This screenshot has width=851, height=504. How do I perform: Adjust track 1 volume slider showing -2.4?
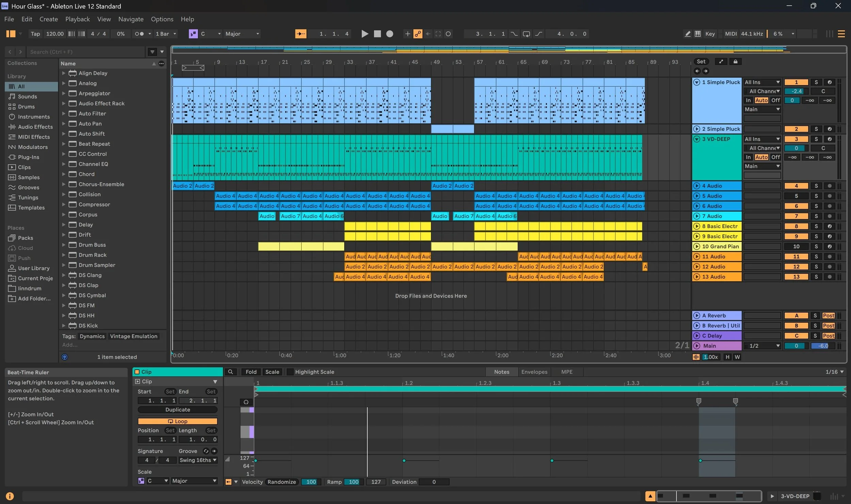(796, 91)
